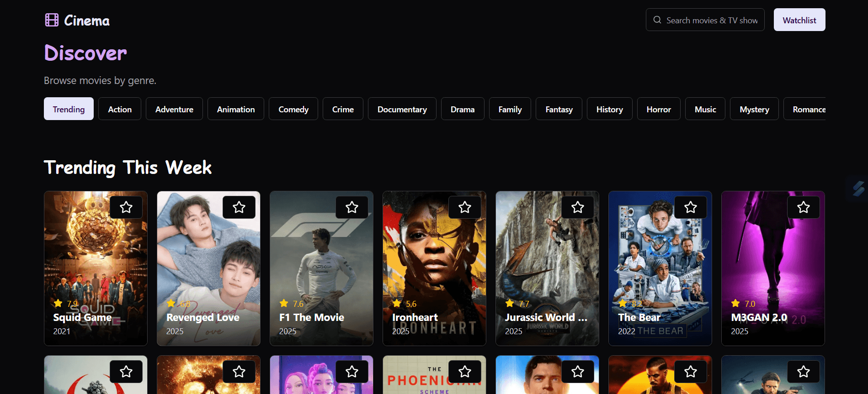Open the Jurassic World poster
868x394 pixels.
[547, 268]
